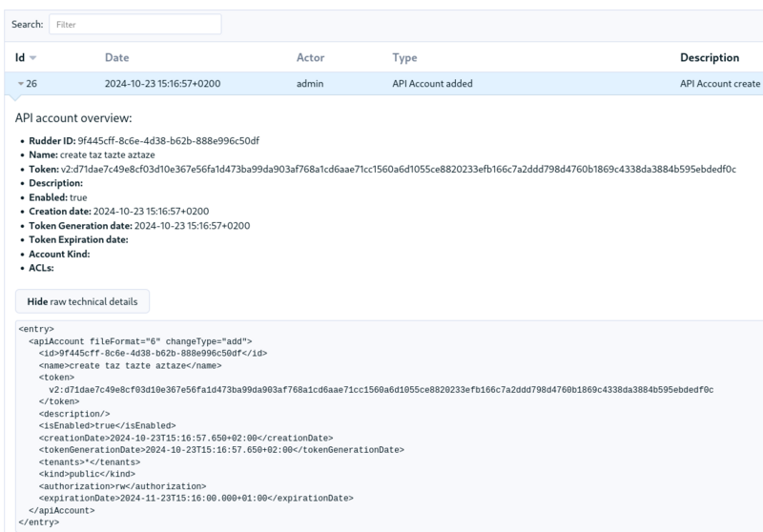Click the sort arrow next to Id
763x532 pixels.
coord(33,58)
